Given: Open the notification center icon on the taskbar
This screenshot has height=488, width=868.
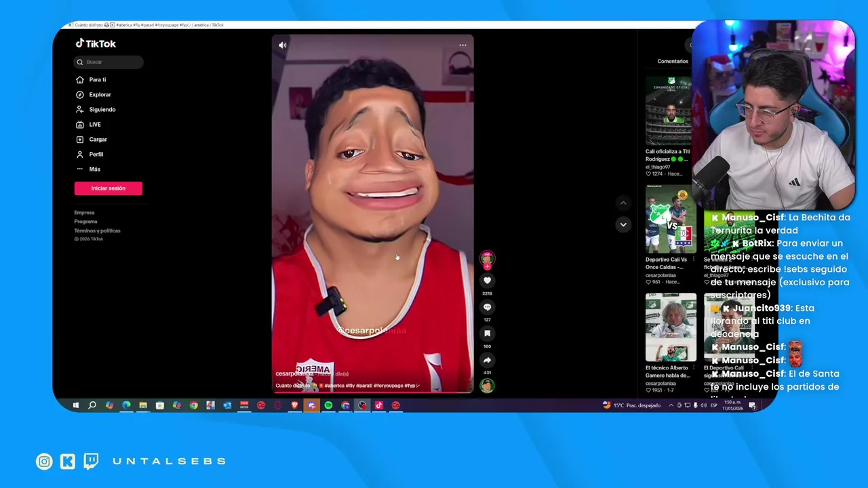Looking at the screenshot, I should tap(752, 405).
